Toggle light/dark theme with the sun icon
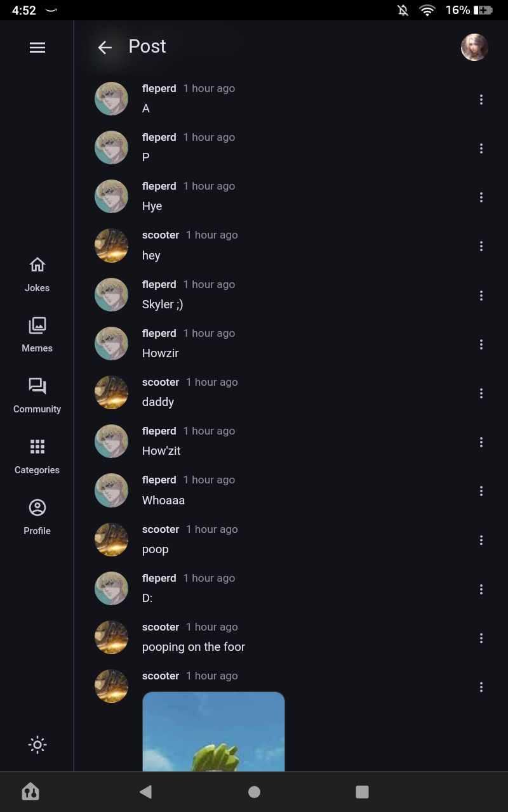This screenshot has height=812, width=508. pos(37,745)
